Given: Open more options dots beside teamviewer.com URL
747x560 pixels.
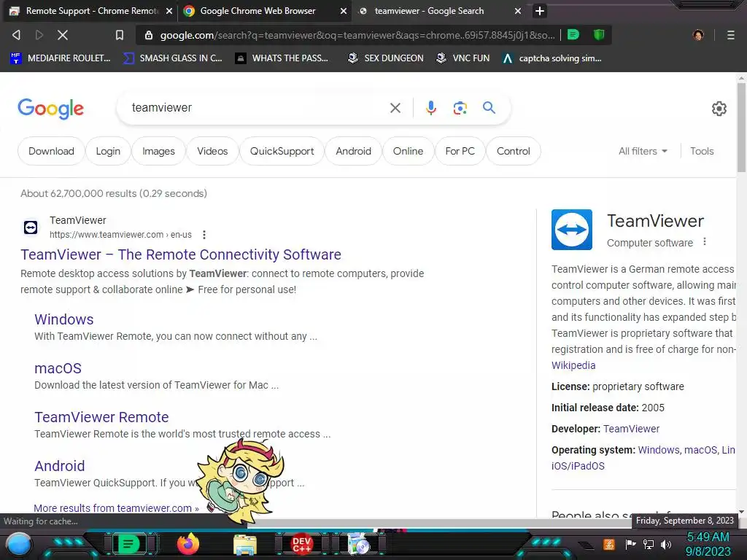Looking at the screenshot, I should (x=204, y=235).
